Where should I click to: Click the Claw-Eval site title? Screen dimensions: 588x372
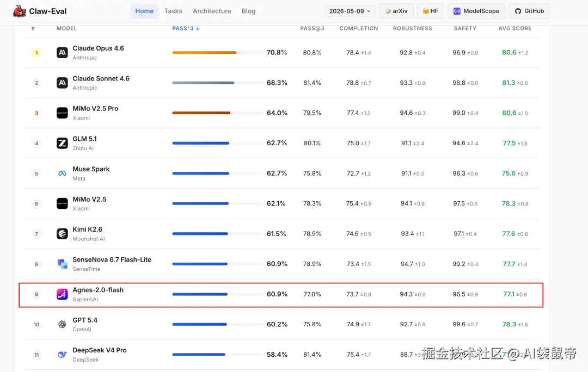click(48, 11)
